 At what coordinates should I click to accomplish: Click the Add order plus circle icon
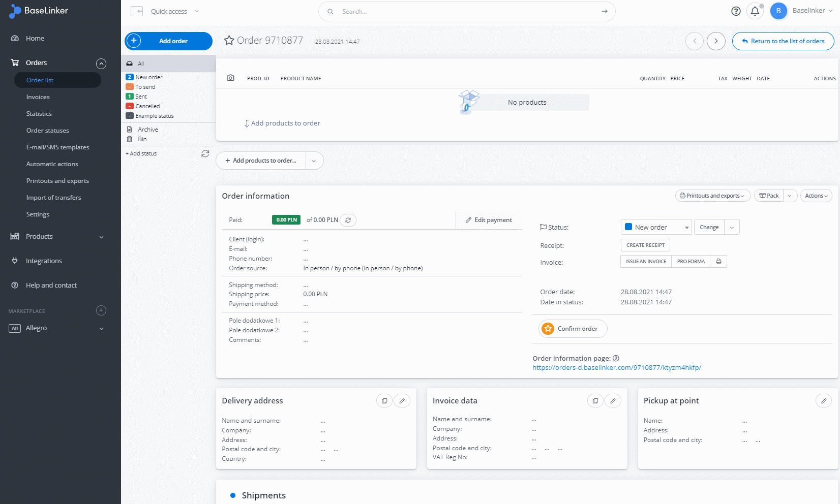134,41
